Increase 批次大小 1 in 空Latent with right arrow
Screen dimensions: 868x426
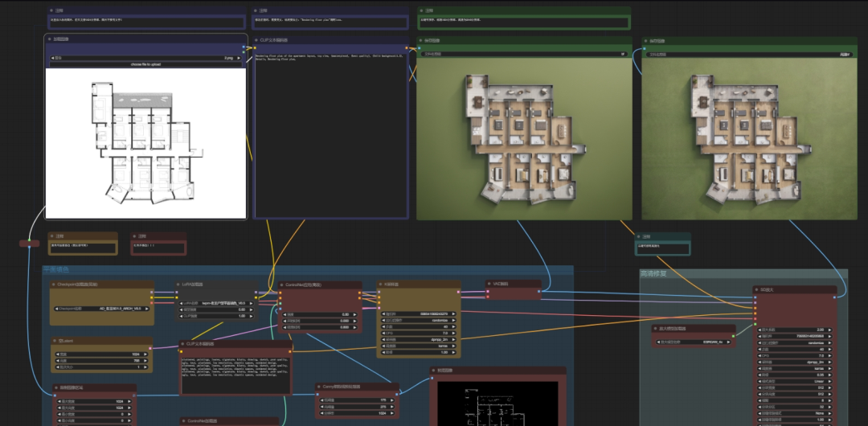coord(147,367)
